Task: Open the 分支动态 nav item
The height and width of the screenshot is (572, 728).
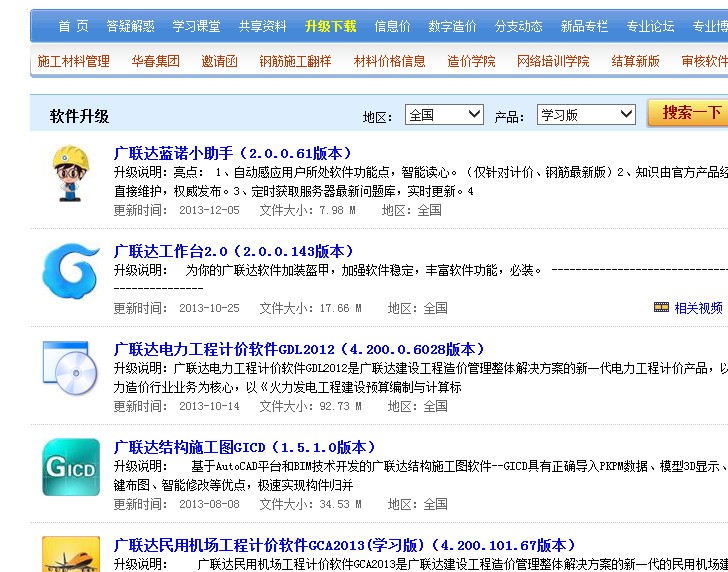Action: pos(519,26)
